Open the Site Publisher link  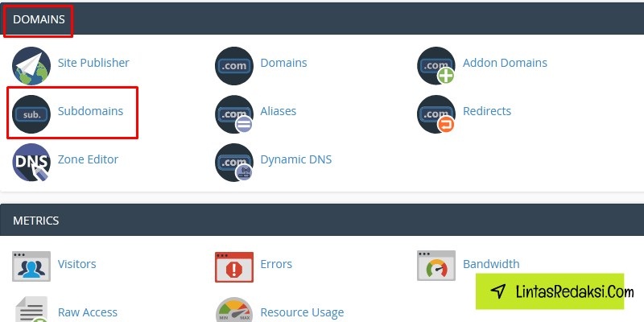click(x=93, y=63)
